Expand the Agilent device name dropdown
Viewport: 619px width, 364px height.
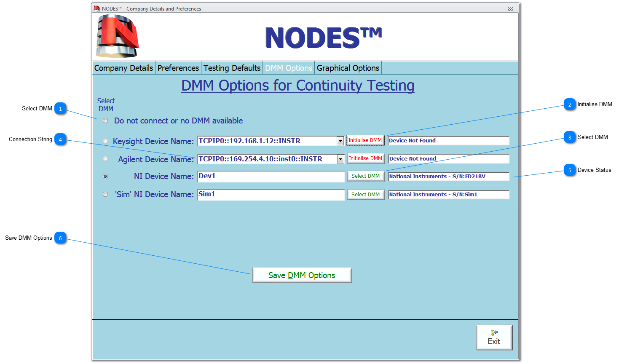click(x=340, y=159)
